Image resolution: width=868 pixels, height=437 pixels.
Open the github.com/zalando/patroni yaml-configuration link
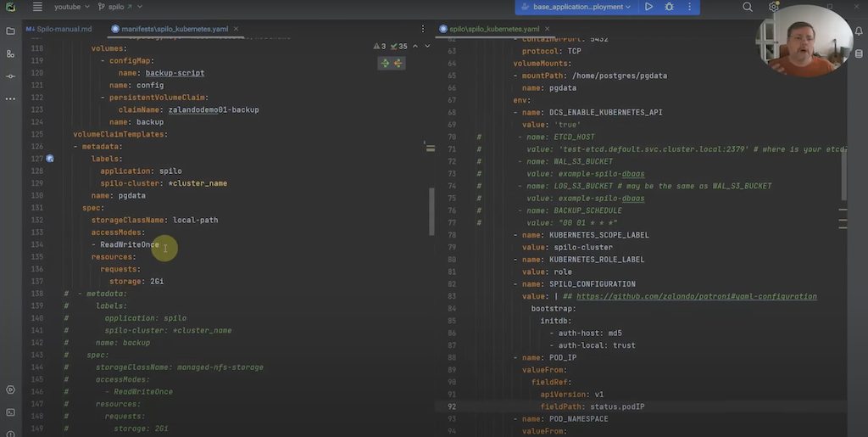697,296
